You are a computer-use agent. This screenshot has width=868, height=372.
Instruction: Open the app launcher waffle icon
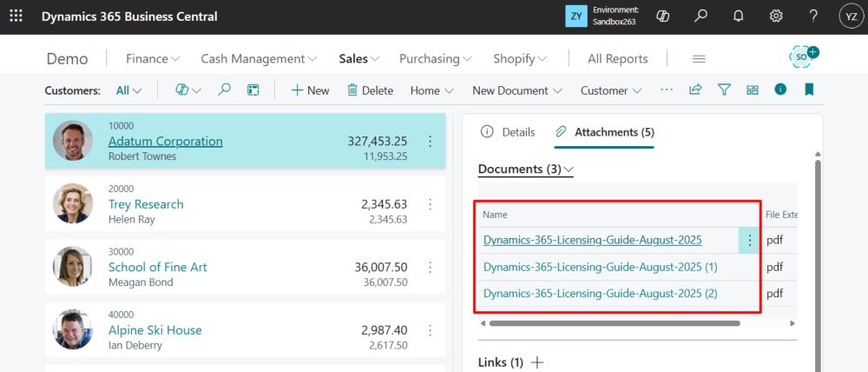pyautogui.click(x=16, y=16)
